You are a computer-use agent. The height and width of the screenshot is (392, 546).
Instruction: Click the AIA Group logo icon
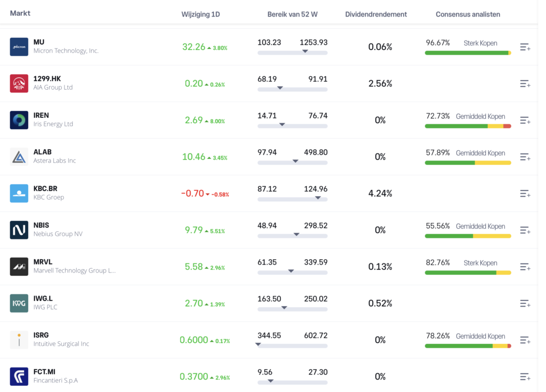coord(19,83)
